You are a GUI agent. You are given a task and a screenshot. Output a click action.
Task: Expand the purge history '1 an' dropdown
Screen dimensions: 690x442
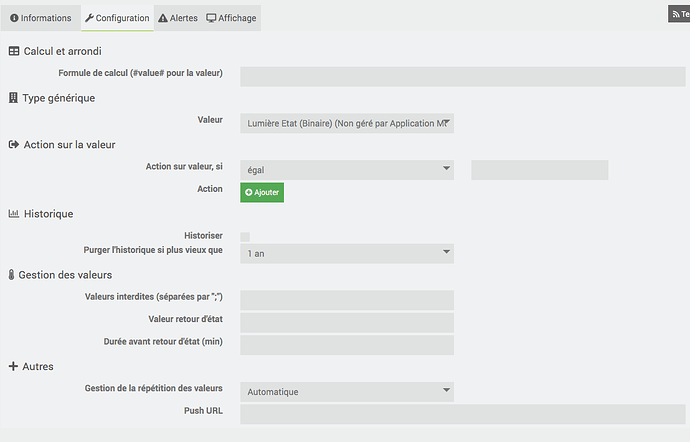(347, 254)
